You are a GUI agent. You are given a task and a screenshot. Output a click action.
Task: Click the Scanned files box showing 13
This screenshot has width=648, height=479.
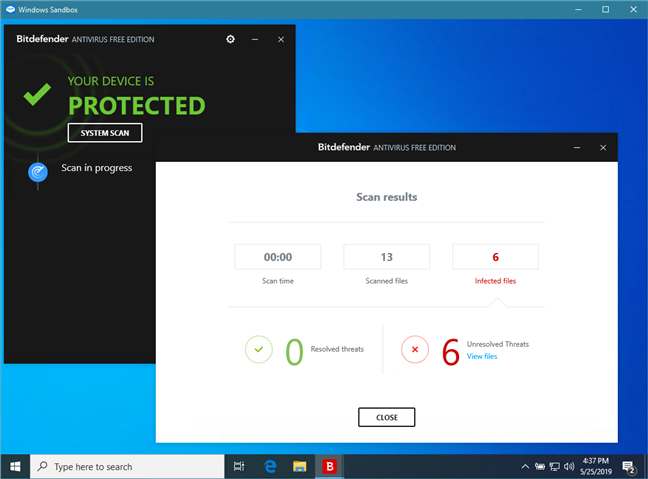[386, 257]
